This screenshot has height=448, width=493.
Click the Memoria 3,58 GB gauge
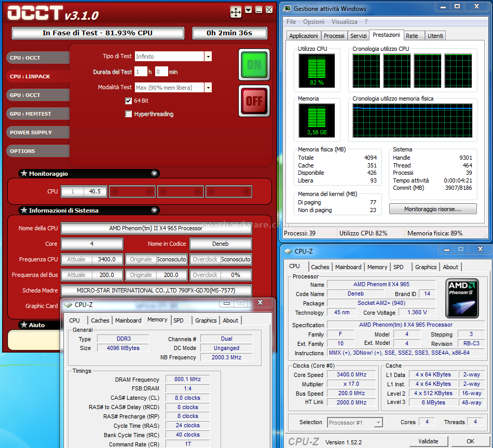tap(317, 120)
